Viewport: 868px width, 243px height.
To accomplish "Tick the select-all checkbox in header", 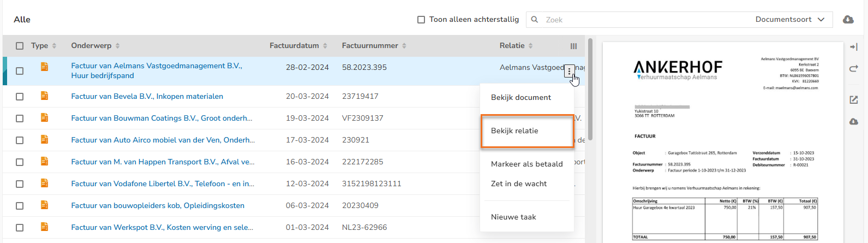I will coord(20,46).
